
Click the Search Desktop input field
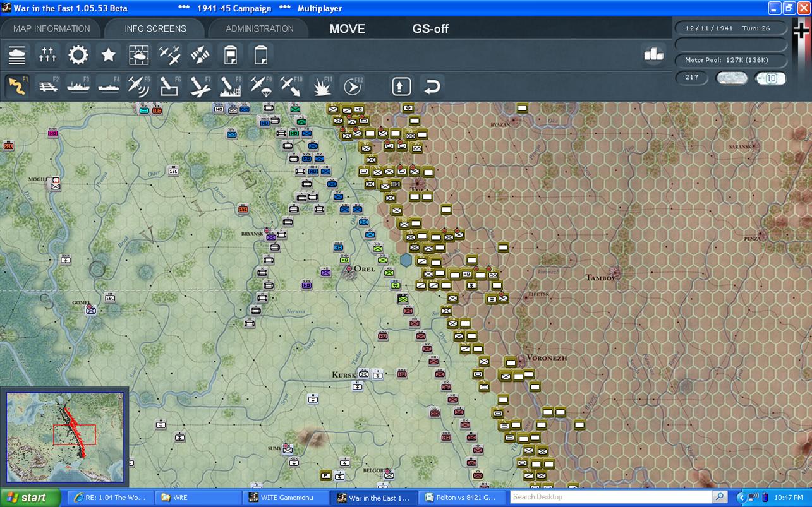pyautogui.click(x=611, y=497)
